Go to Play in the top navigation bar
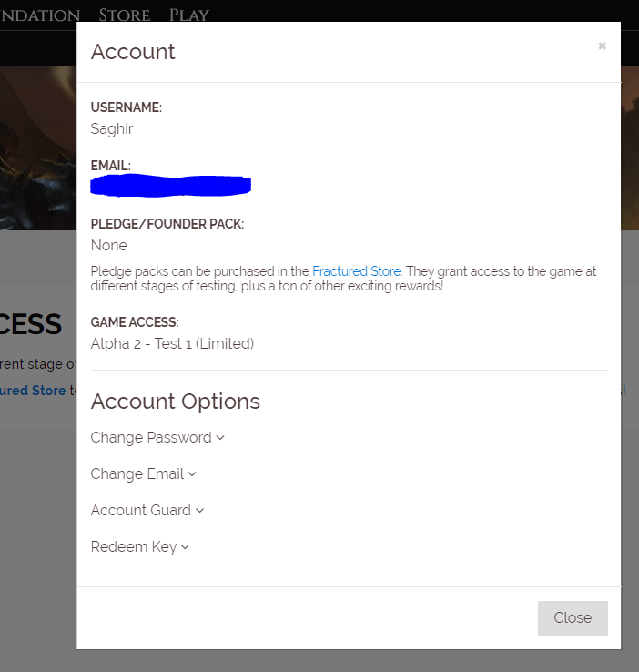 (188, 15)
